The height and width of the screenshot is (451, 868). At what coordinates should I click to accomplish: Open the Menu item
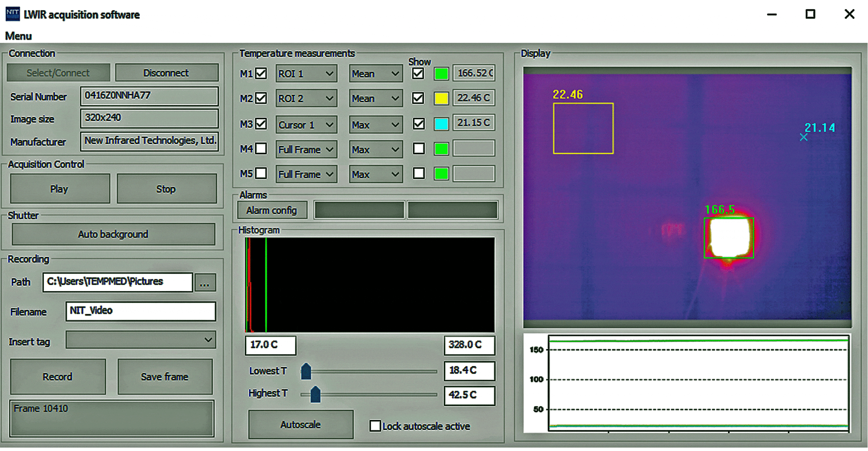pyautogui.click(x=19, y=36)
